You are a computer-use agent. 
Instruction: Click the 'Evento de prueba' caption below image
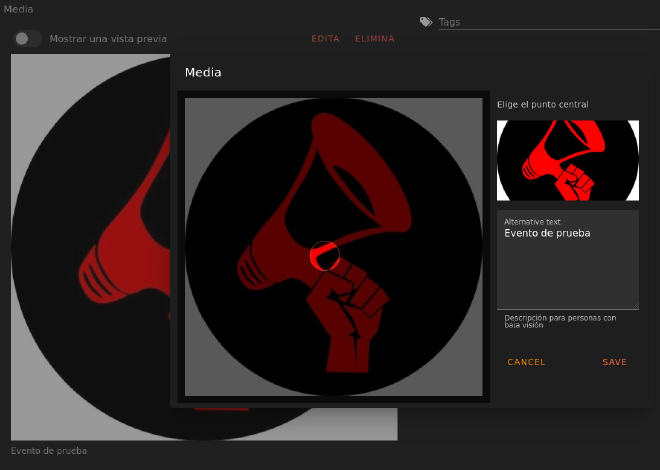(x=49, y=451)
